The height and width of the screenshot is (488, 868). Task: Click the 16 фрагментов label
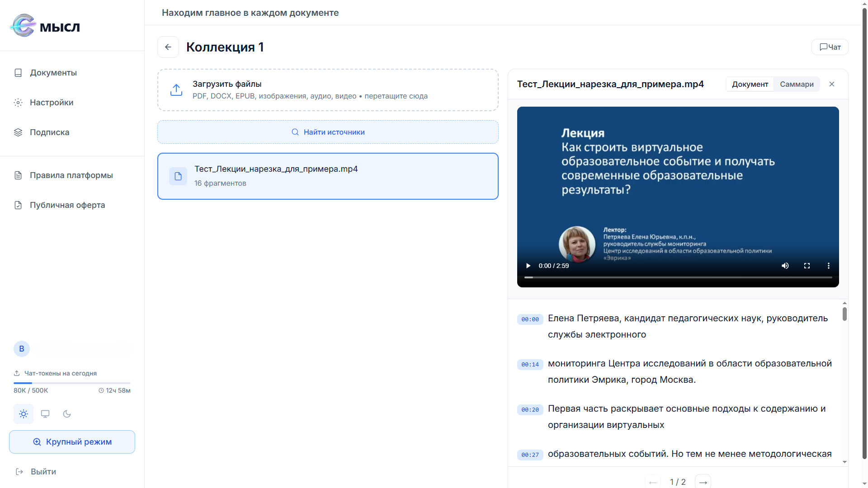[x=221, y=183]
